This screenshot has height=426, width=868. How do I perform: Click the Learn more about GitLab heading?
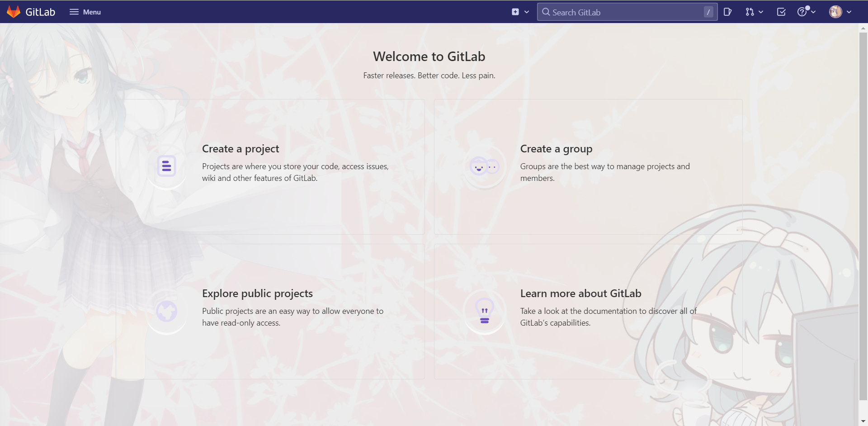pyautogui.click(x=580, y=293)
